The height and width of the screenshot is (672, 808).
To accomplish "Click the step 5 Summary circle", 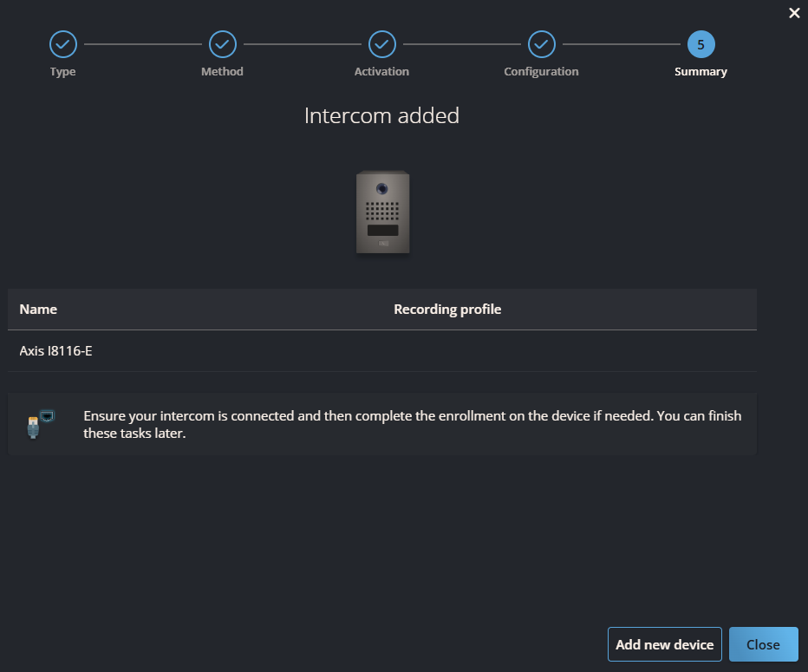I will pyautogui.click(x=700, y=43).
